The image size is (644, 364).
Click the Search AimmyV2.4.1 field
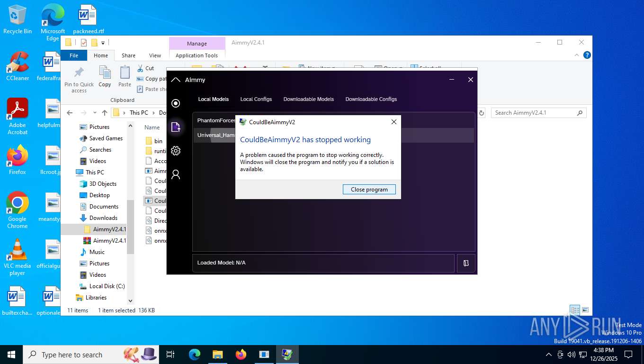point(539,113)
